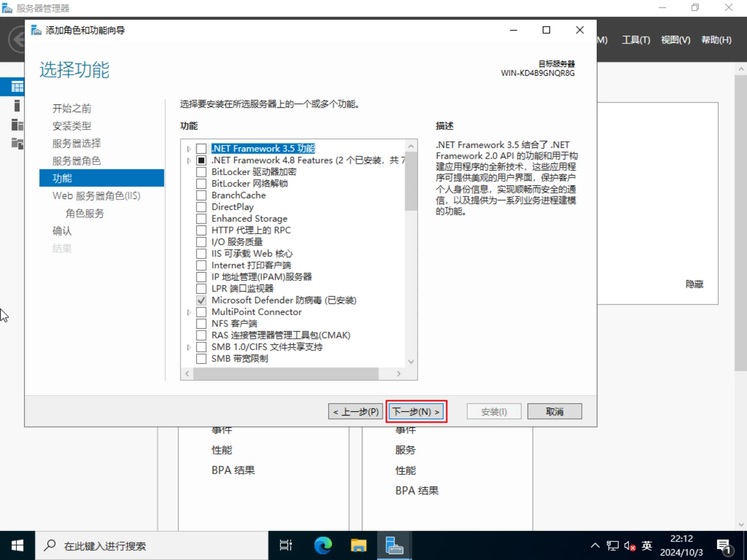Screen dimensions: 747x560
Task: Check the DirectPlay feature box
Action: (201, 207)
